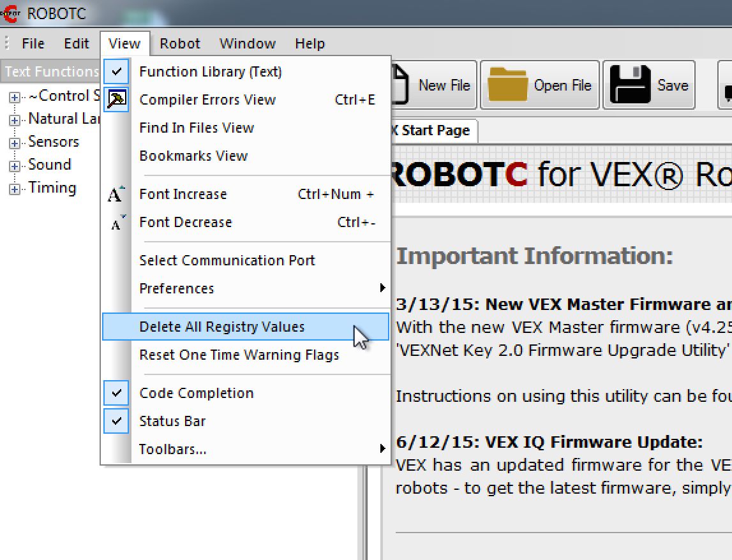This screenshot has width=732, height=560.
Task: Click the Save button label
Action: pyautogui.click(x=673, y=85)
